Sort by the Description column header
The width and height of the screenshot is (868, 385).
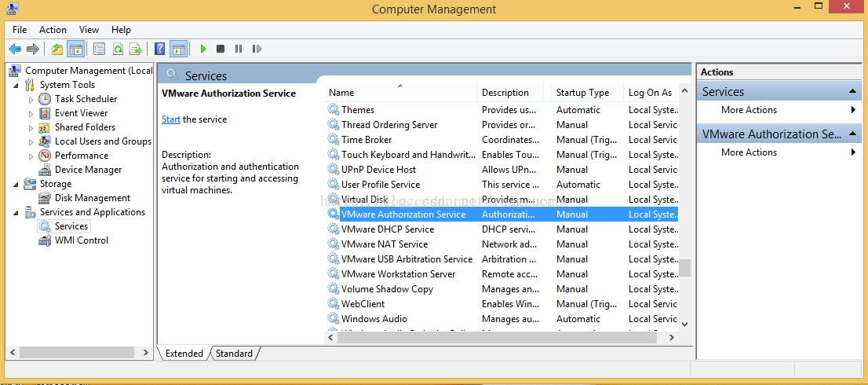[510, 93]
